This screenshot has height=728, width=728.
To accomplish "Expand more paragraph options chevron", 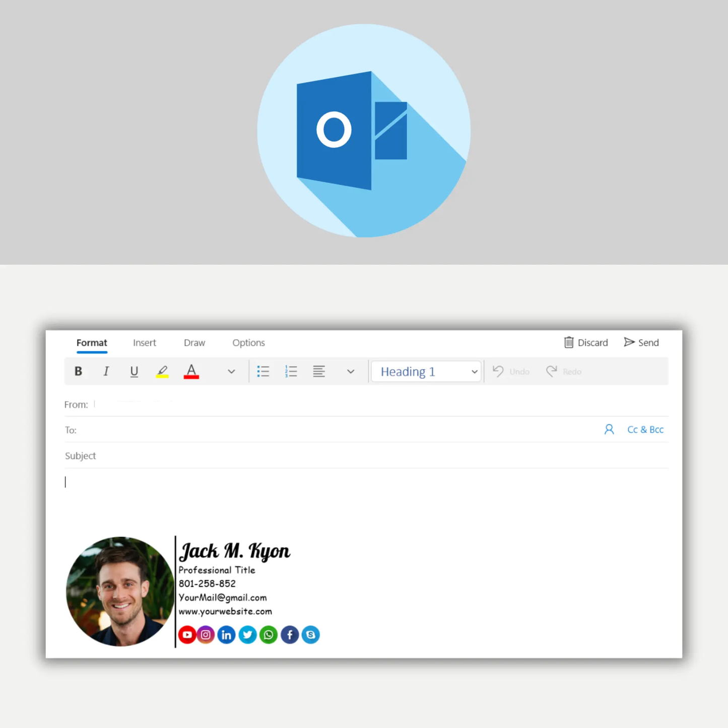I will click(351, 372).
